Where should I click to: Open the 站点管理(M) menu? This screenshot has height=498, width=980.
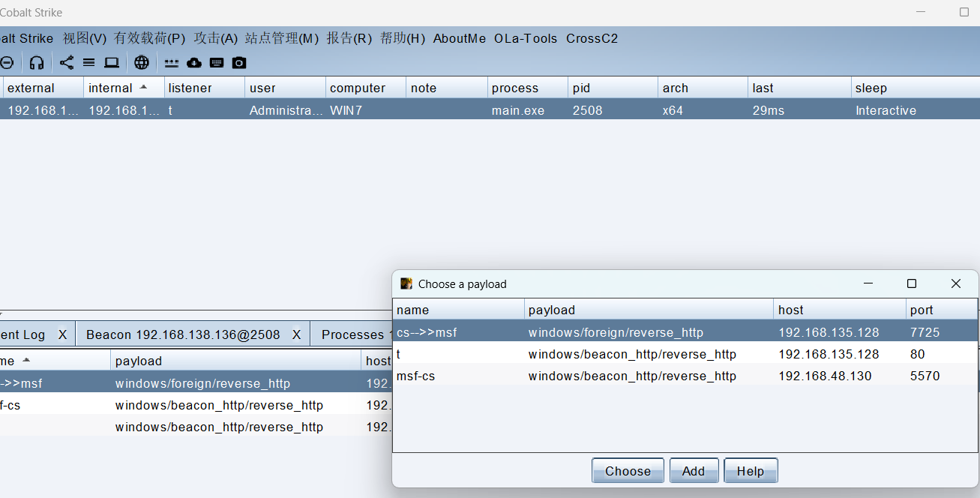(x=282, y=38)
